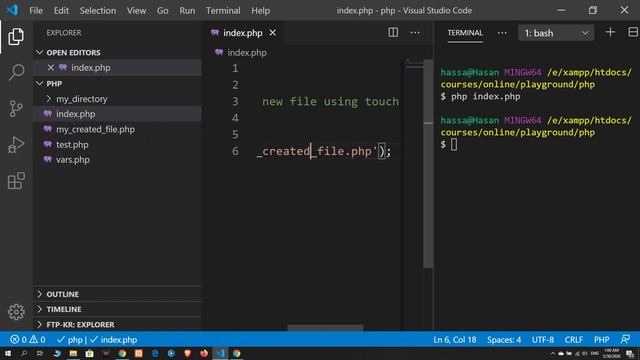
Task: Open the Source Control view
Action: [x=16, y=109]
